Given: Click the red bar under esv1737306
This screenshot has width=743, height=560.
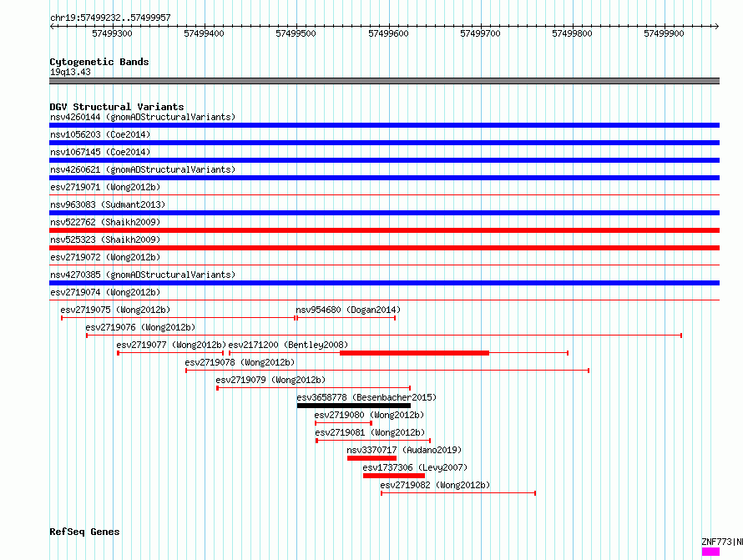Looking at the screenshot, I should [x=394, y=476].
